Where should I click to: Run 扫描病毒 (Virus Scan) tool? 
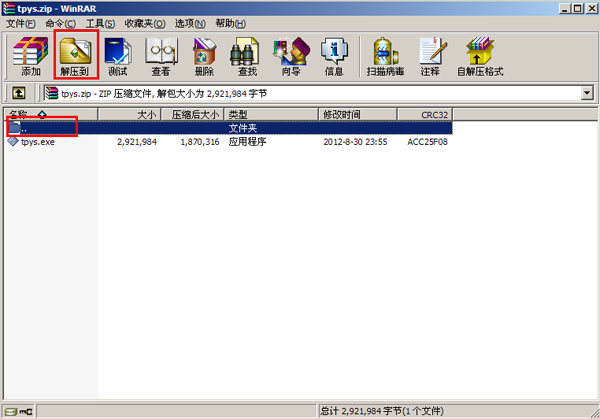tap(383, 56)
